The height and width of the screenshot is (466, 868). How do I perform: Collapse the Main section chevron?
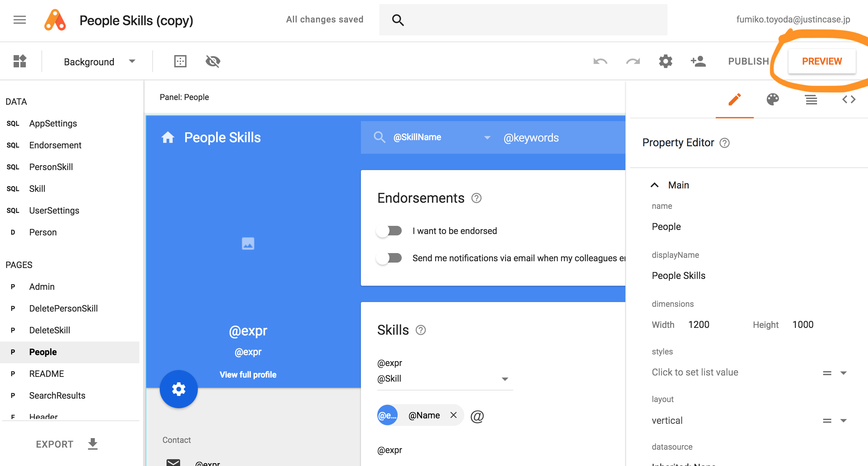654,185
